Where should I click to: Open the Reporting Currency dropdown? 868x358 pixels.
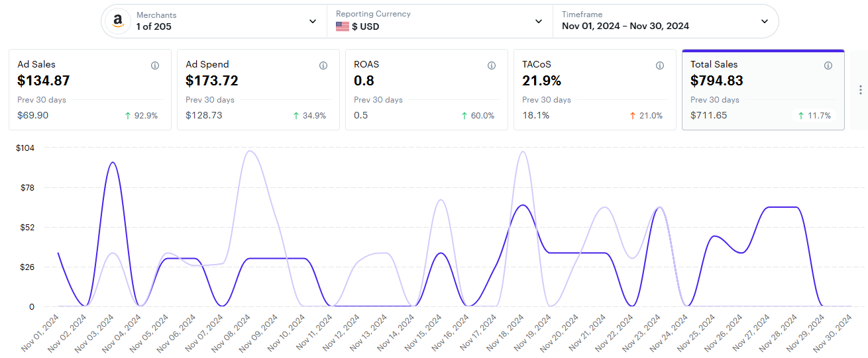tap(539, 21)
